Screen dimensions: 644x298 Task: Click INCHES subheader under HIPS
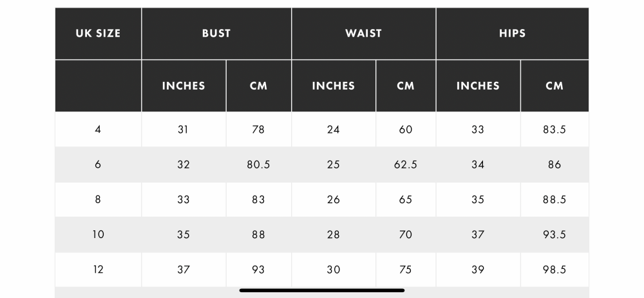click(x=478, y=86)
